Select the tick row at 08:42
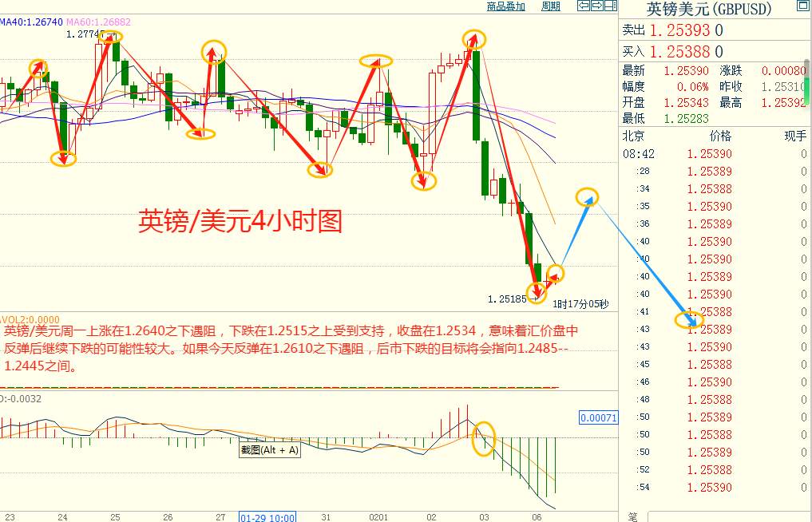 pyautogui.click(x=715, y=154)
